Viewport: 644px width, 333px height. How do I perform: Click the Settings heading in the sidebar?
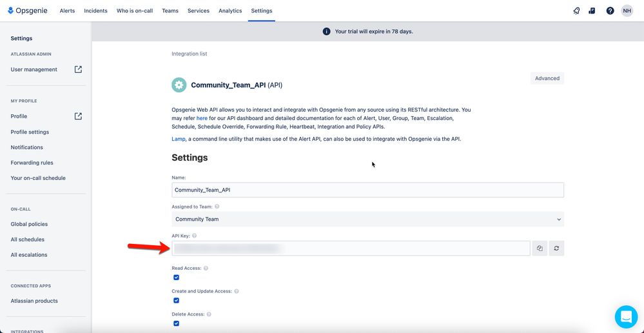21,38
